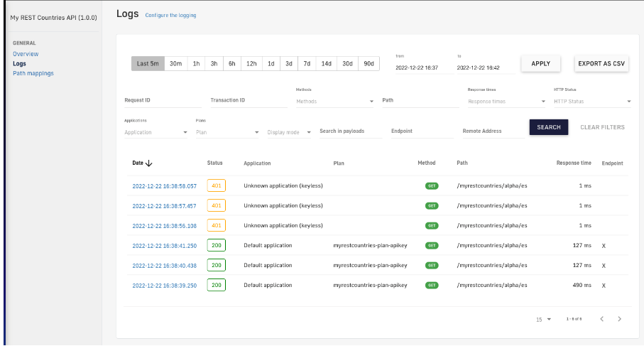Image resolution: width=644 pixels, height=346 pixels.
Task: Click the Date column sort arrow
Action: (x=148, y=163)
